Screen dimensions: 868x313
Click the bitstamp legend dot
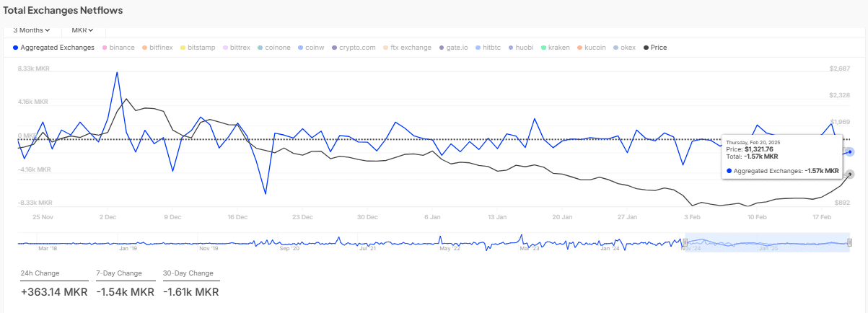pos(183,48)
